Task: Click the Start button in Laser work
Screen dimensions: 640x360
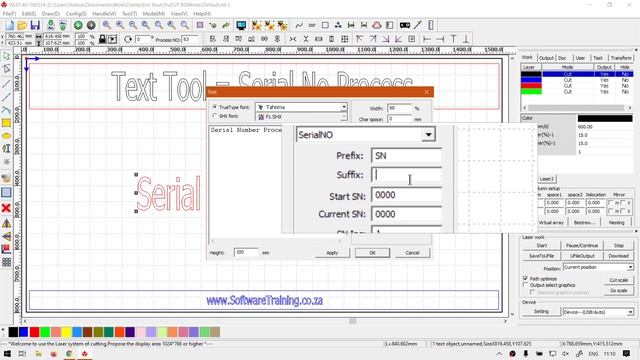Action: pyautogui.click(x=542, y=245)
